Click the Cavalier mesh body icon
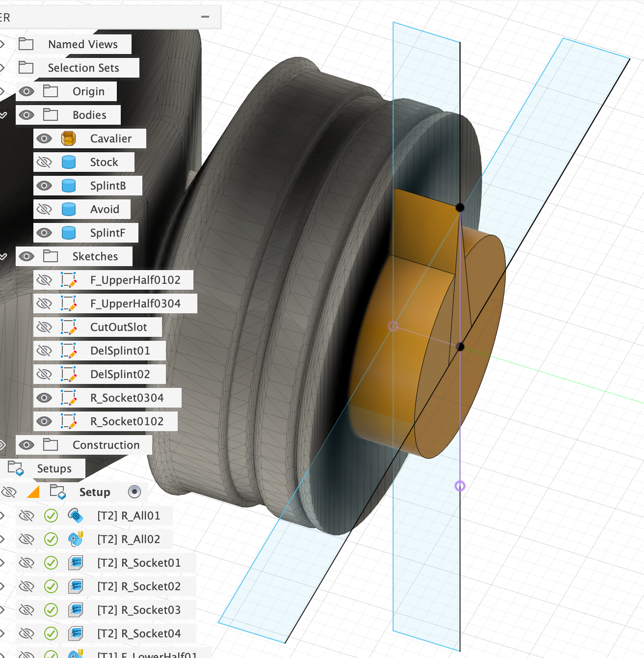The image size is (644, 658). tap(69, 138)
